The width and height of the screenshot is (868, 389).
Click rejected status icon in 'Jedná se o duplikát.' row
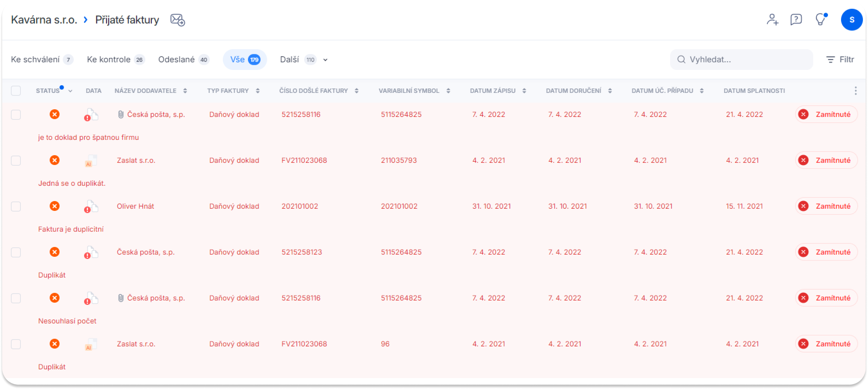coord(55,160)
